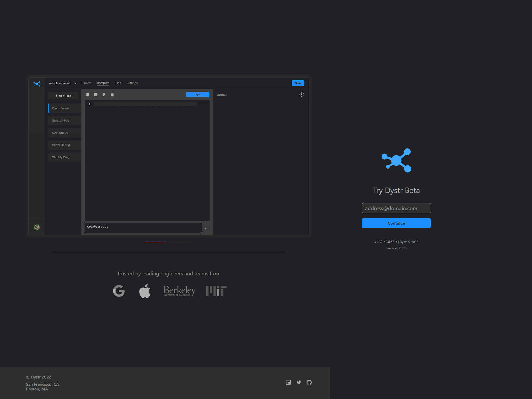Click the 'create a squa' prompt field
Screen dimensions: 532x399
tap(143, 228)
